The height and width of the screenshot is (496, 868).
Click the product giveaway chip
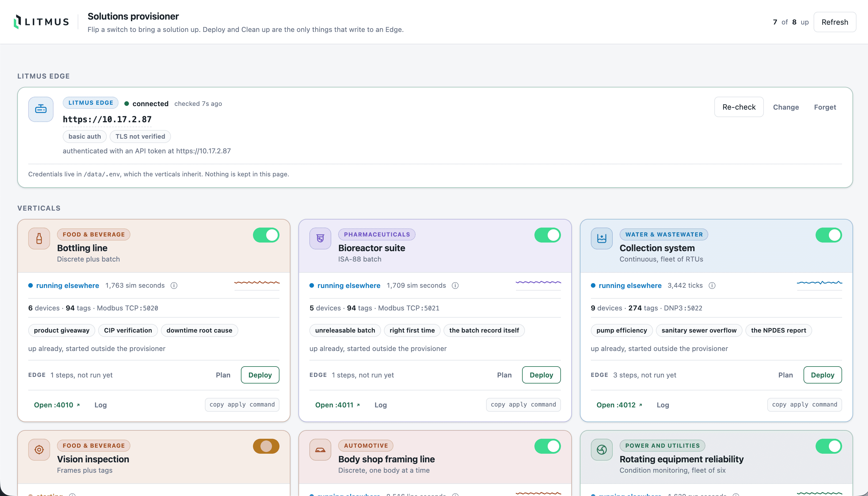[62, 330]
